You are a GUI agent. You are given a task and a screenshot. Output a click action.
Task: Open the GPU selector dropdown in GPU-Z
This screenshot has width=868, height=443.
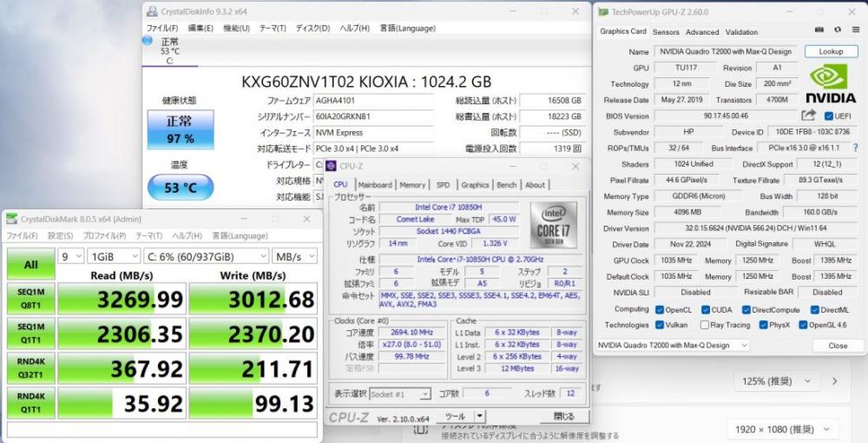tap(673, 345)
